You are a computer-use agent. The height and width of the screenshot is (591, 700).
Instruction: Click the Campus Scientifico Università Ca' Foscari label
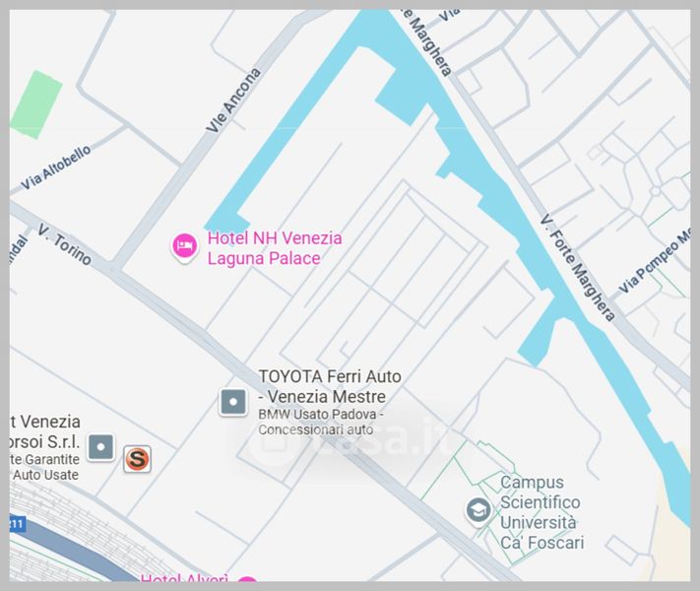click(541, 512)
